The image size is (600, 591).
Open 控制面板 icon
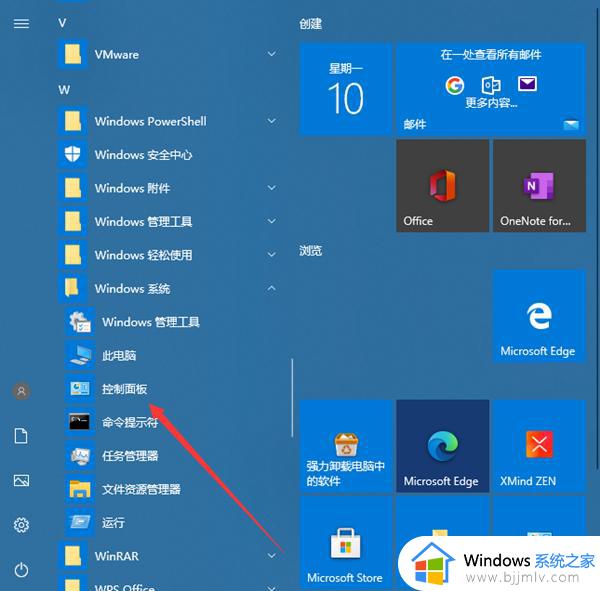coord(80,389)
